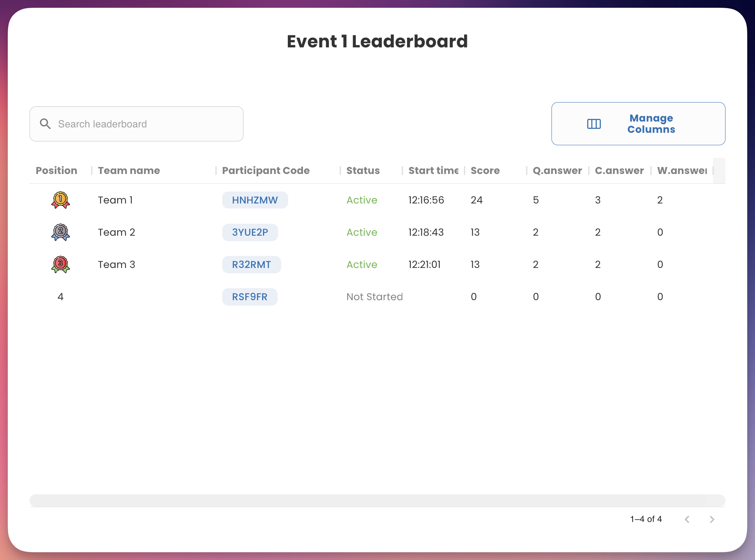Sort by Score column header
The image size is (755, 560).
click(x=485, y=170)
